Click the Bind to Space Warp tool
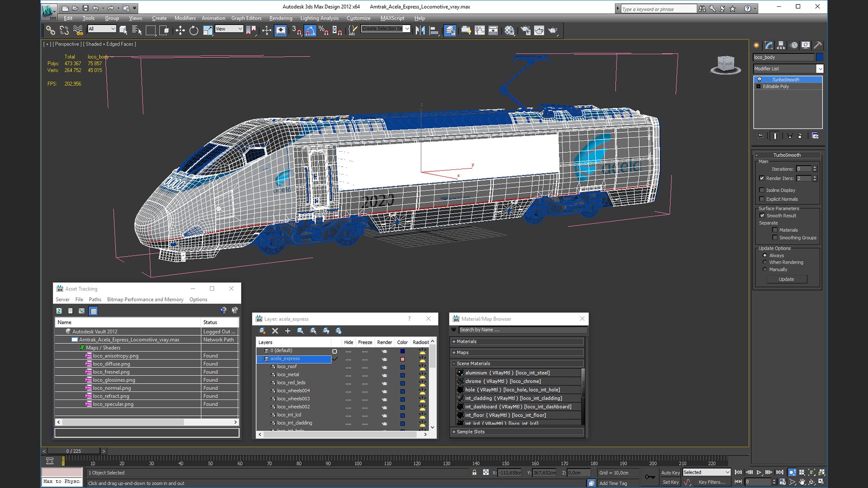This screenshot has height=488, width=868. coord(78,30)
